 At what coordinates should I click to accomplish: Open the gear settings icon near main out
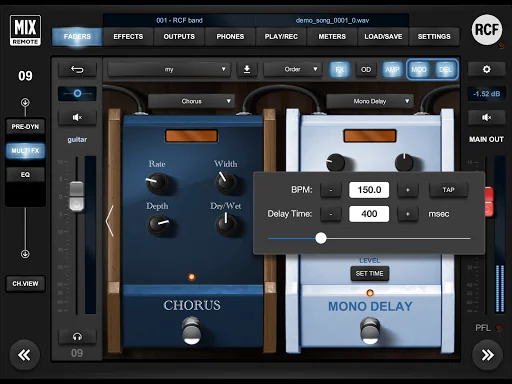click(486, 69)
